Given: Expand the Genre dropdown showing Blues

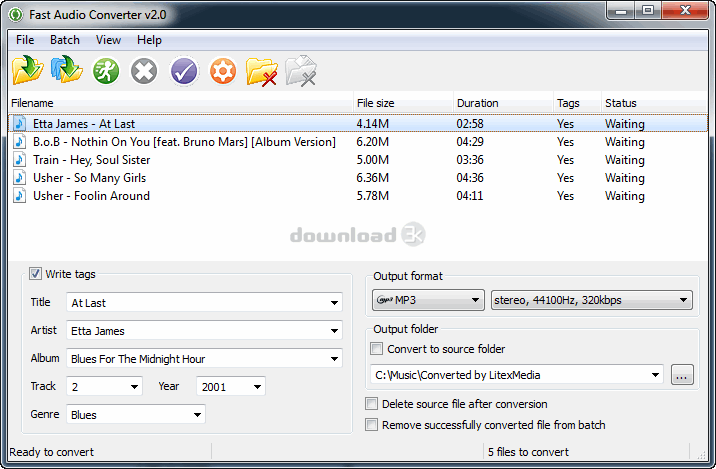Looking at the screenshot, I should (197, 415).
